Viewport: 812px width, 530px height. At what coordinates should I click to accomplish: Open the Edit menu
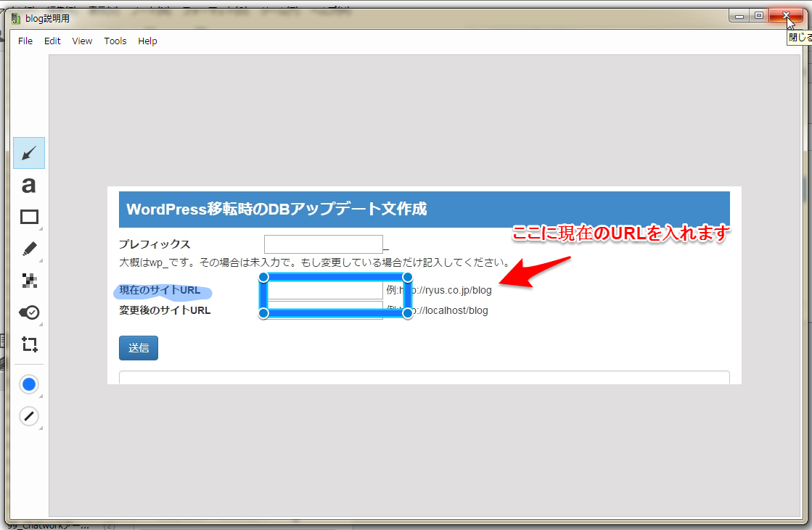pos(52,41)
